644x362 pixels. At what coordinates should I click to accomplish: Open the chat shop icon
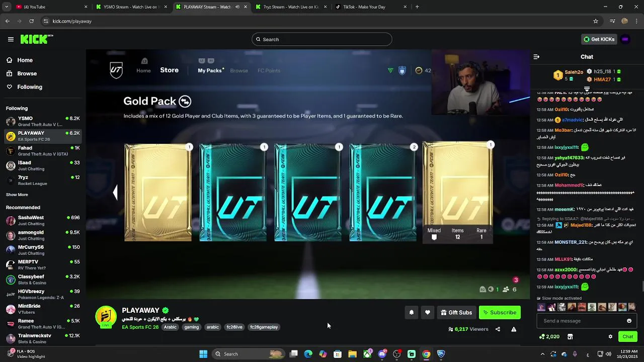tap(570, 336)
